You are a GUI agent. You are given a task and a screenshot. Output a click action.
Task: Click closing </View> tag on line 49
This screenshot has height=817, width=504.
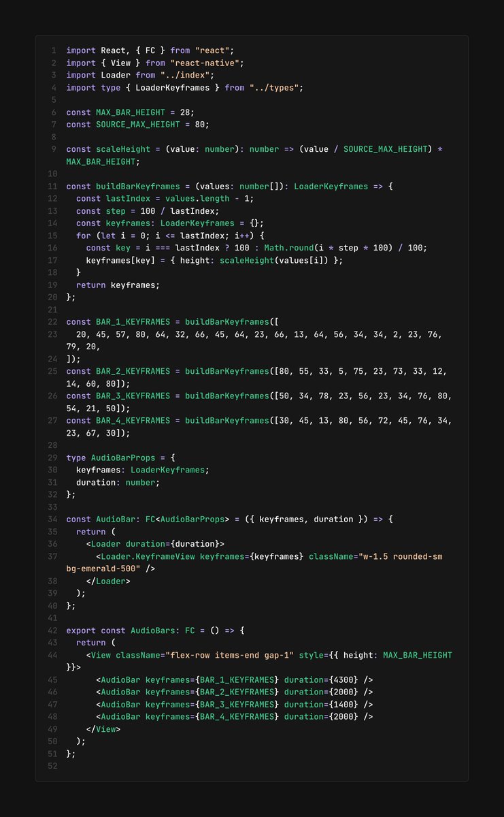(103, 728)
